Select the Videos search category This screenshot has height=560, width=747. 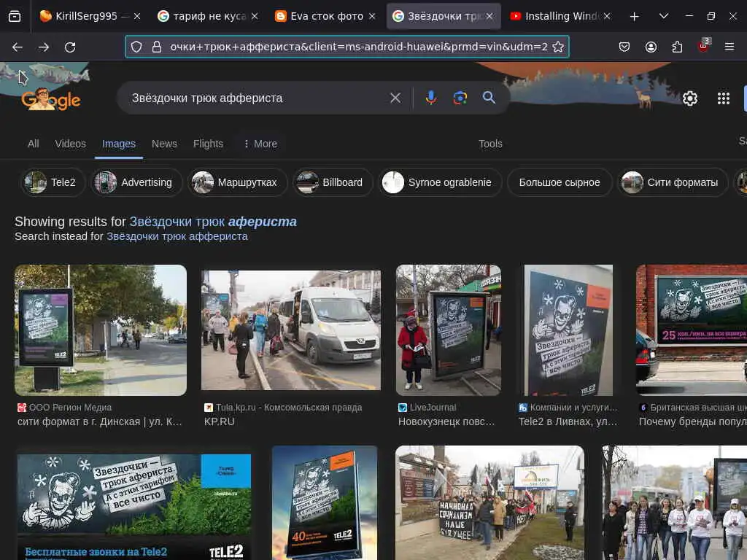71,144
